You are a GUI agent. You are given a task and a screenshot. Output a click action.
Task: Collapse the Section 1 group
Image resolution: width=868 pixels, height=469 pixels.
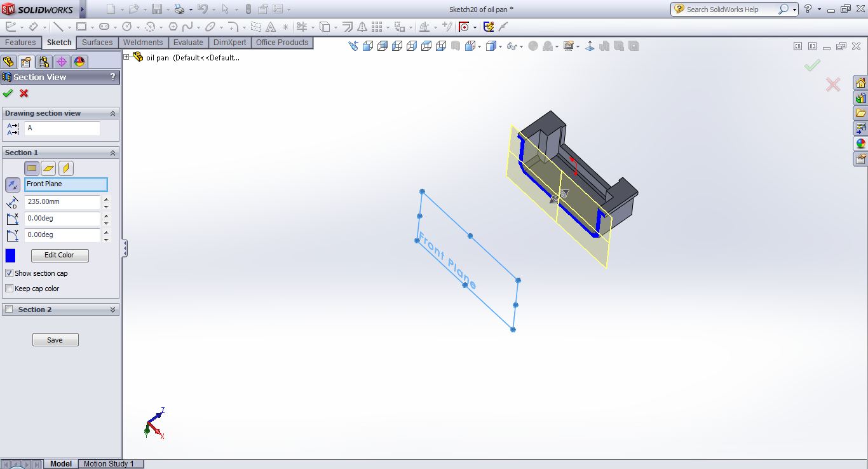(113, 153)
